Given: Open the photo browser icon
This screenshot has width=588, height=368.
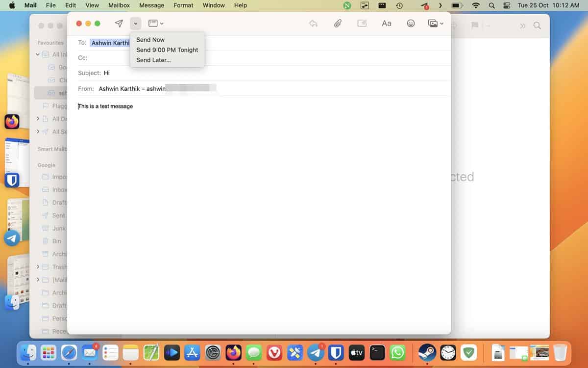Looking at the screenshot, I should [433, 23].
